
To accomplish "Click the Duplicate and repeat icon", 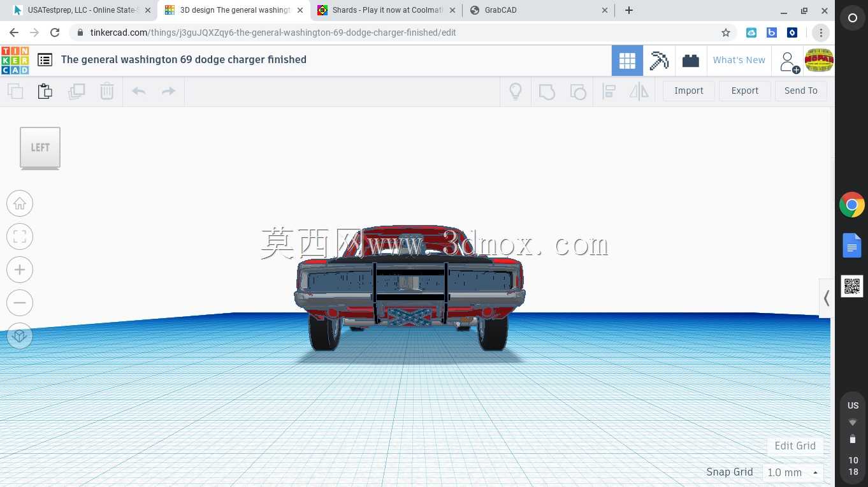I will [76, 91].
